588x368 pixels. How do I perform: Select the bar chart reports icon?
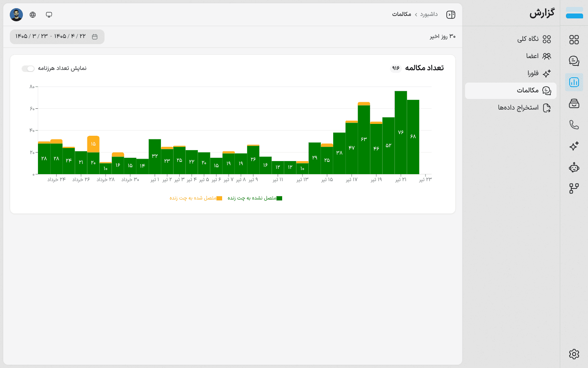(x=574, y=82)
